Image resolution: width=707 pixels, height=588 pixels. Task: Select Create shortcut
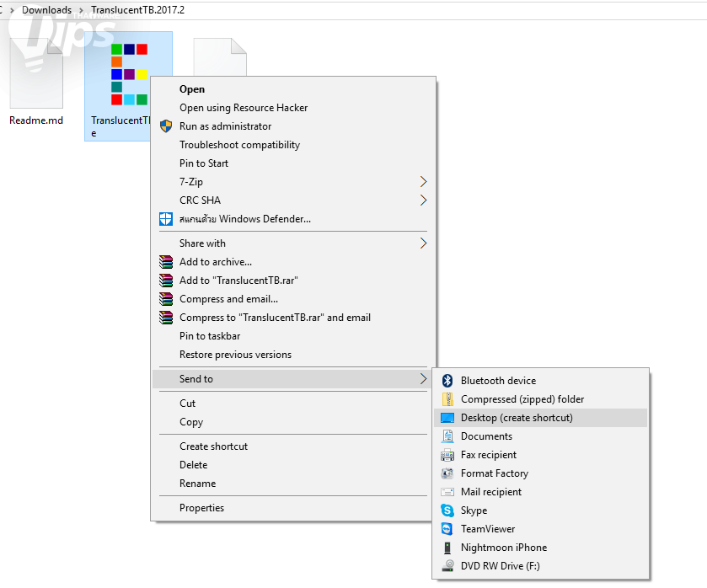(x=293, y=446)
